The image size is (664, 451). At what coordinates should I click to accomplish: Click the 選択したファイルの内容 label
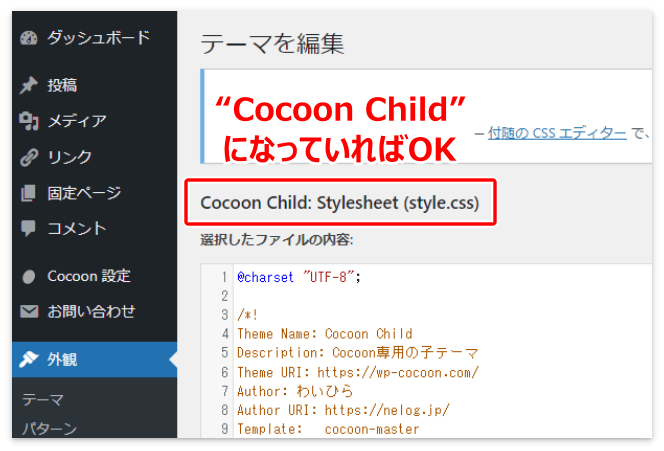(277, 240)
